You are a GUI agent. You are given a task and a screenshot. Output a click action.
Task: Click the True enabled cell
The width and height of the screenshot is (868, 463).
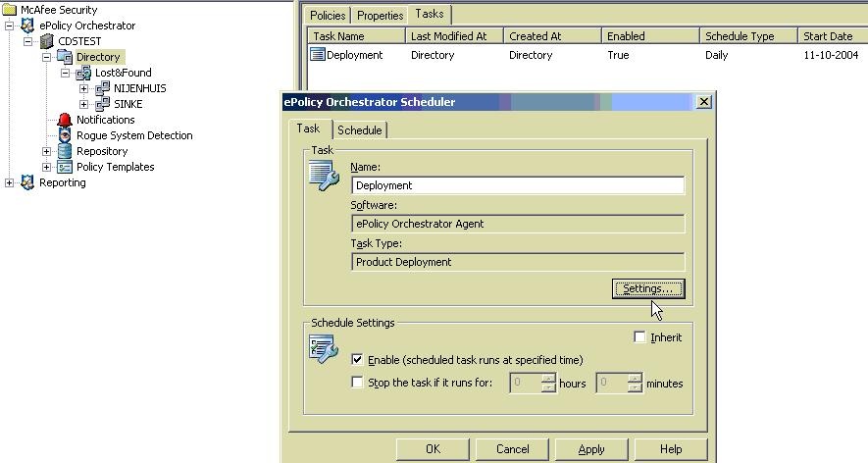coord(618,55)
